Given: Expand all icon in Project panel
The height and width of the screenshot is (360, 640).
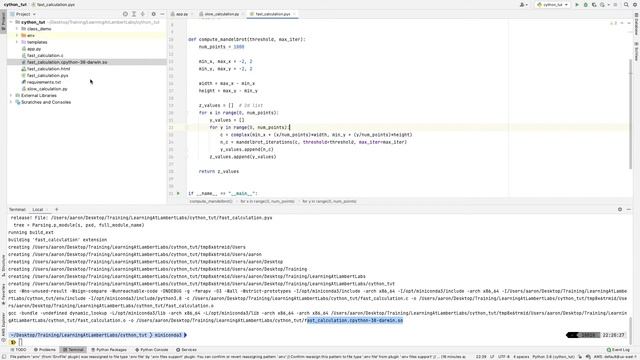Looking at the screenshot, I should (134, 14).
